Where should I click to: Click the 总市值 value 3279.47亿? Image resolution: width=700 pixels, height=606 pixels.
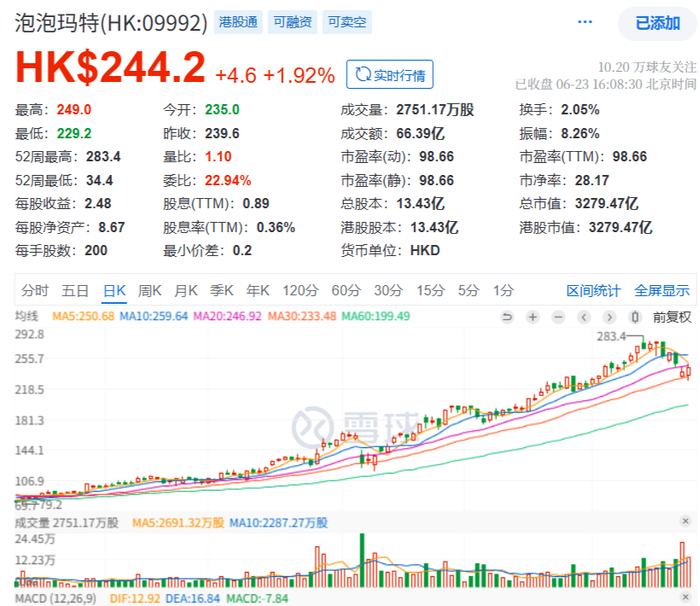(x=607, y=204)
